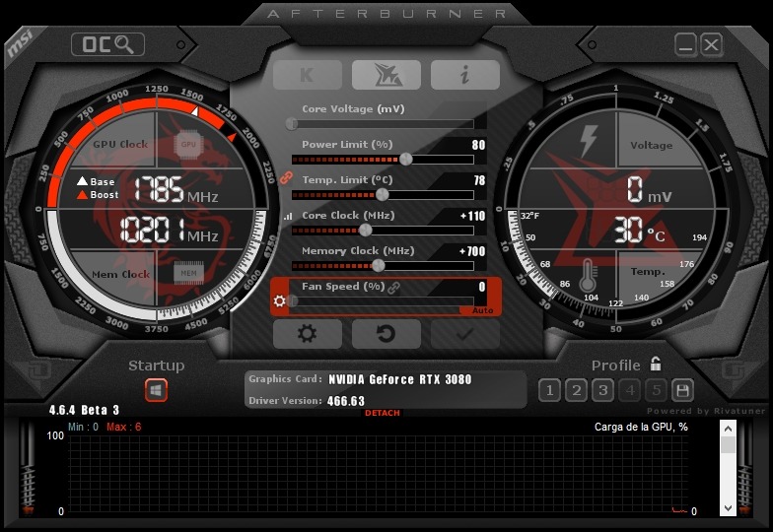The image size is (773, 532).
Task: Click the MEM chip icon in the clock gauge
Action: (x=189, y=273)
